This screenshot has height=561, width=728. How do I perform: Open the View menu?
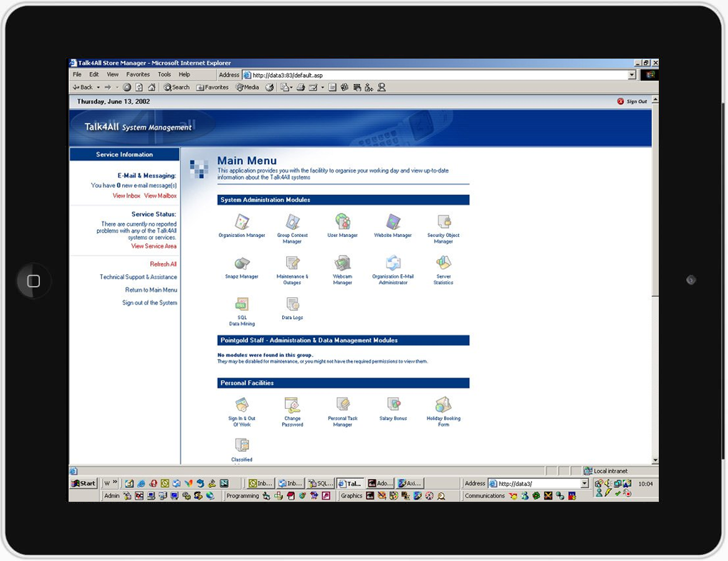click(112, 74)
